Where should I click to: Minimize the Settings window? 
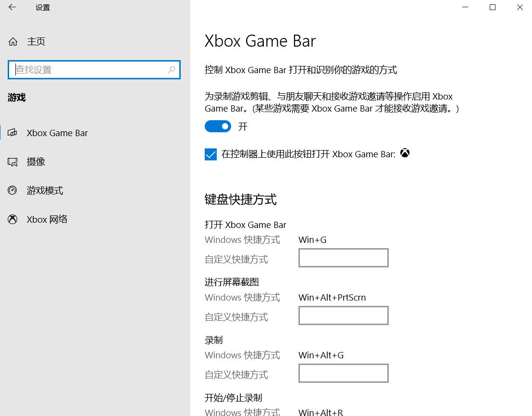point(465,7)
